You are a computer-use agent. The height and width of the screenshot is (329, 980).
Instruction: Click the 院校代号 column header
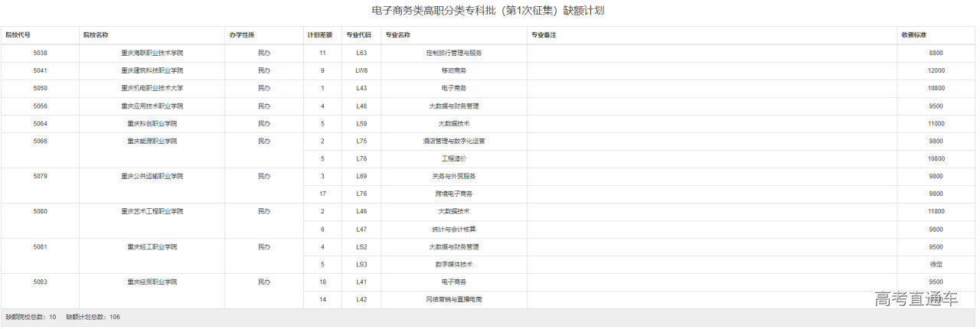[18, 35]
